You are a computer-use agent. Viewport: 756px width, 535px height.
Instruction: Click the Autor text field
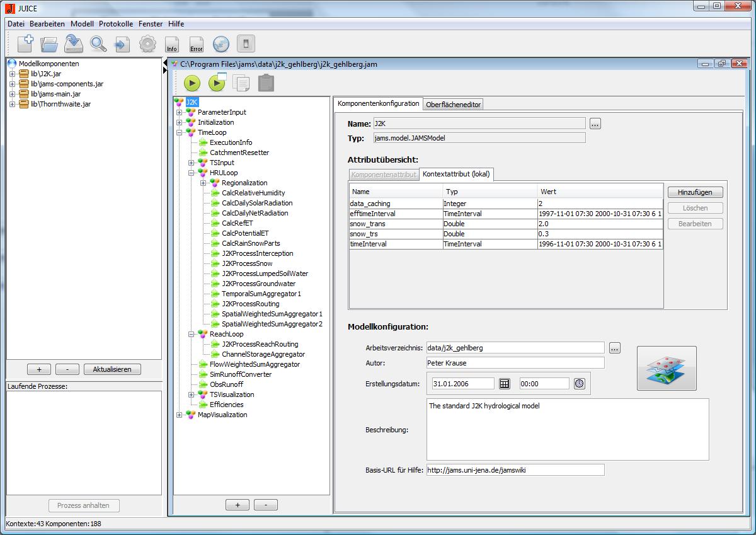(515, 363)
